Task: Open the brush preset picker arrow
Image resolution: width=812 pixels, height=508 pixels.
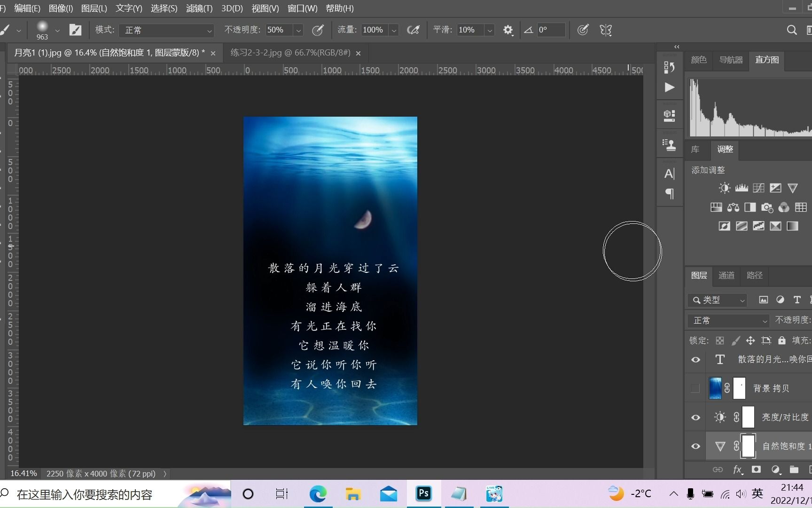Action: pos(57,30)
